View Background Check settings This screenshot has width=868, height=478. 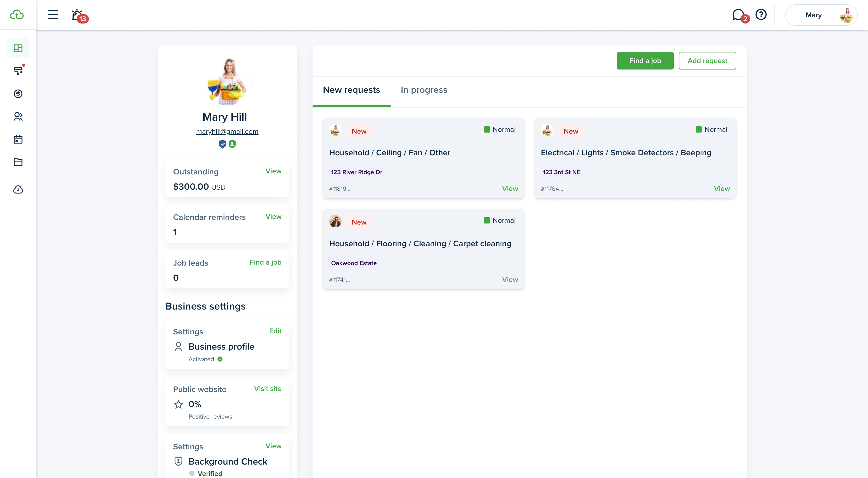click(273, 446)
